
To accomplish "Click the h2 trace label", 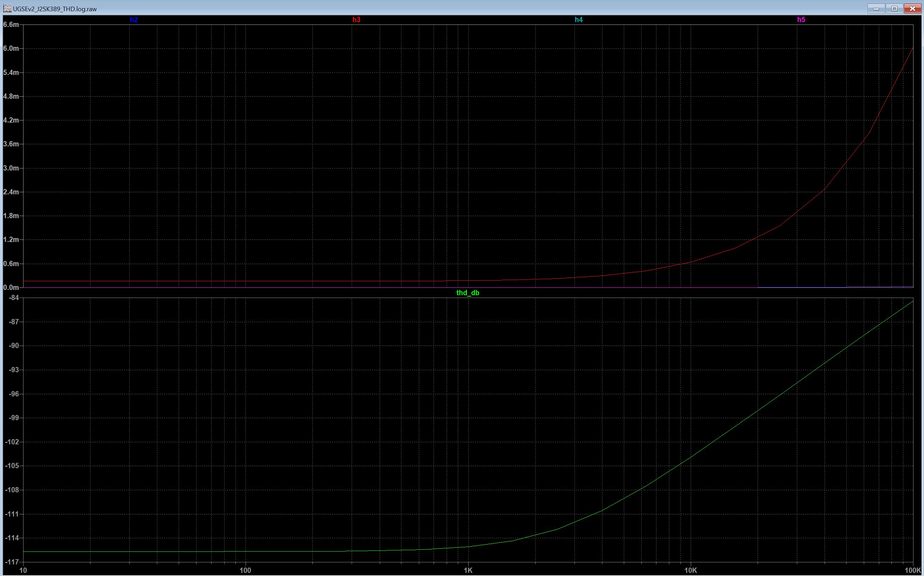I will (134, 20).
